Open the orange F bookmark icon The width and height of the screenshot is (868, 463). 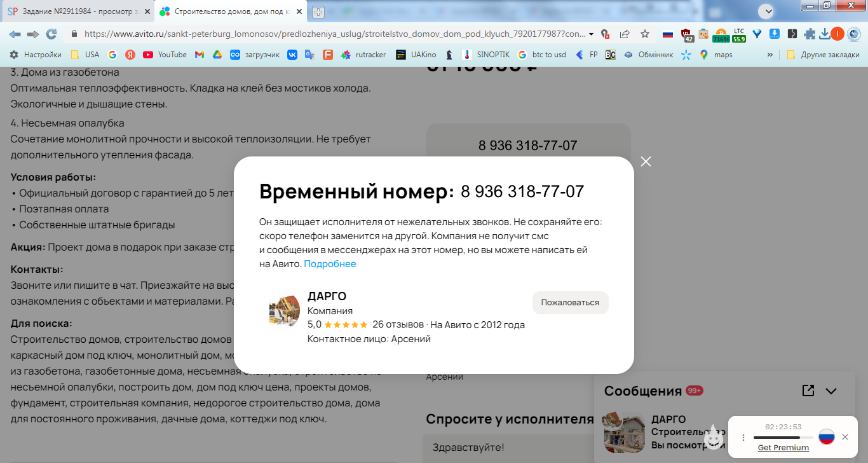coord(327,55)
